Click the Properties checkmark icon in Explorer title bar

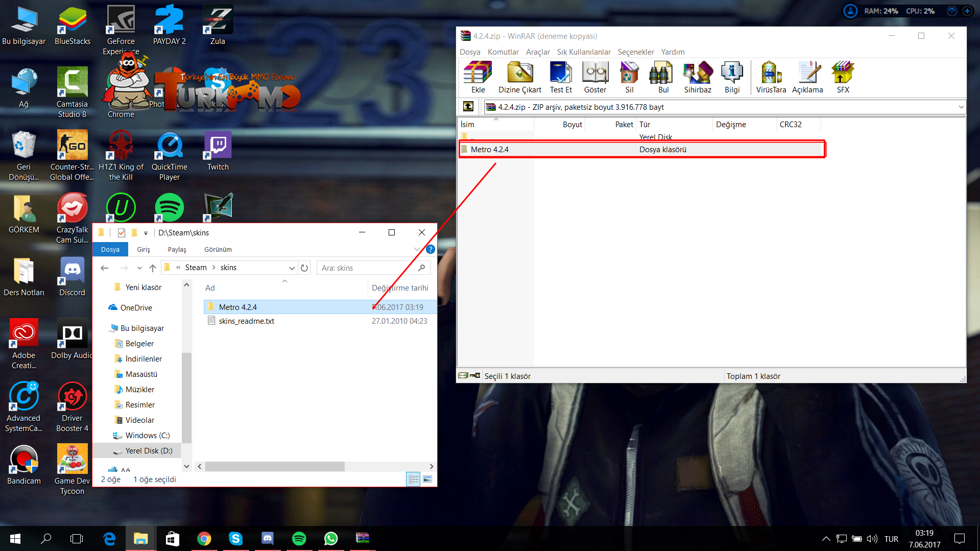[122, 233]
